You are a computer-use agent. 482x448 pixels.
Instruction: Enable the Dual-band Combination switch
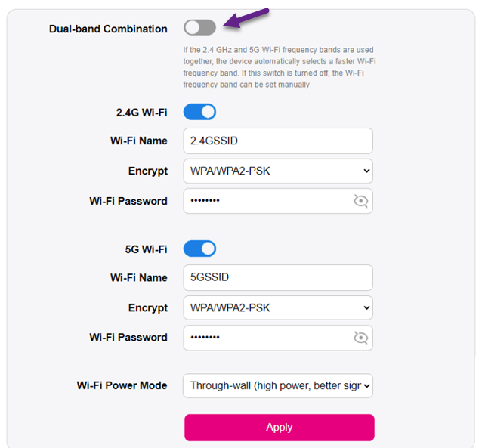click(x=199, y=28)
